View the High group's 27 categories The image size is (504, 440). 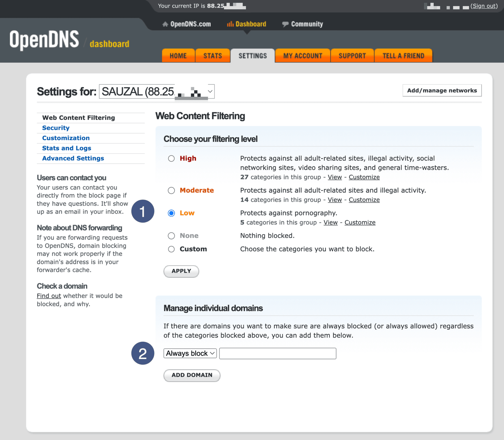(335, 177)
